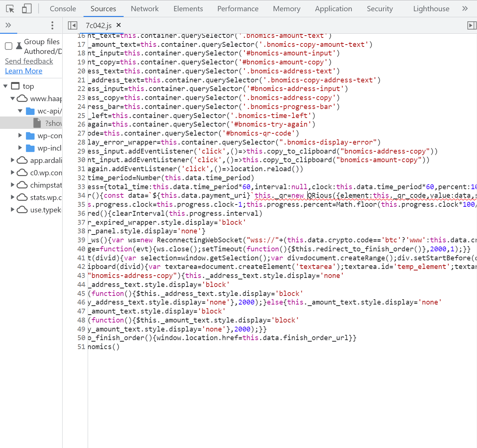Viewport: 477px width, 448px height.
Task: Expand the c0.wp.com domain node
Action: pyautogui.click(x=13, y=173)
